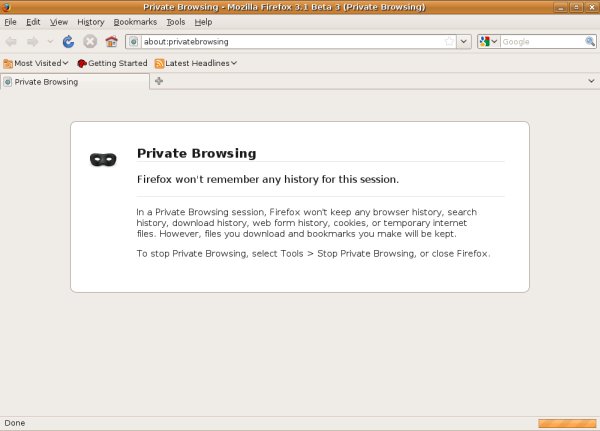
Task: Open the search engine selector dropdown
Action: pyautogui.click(x=489, y=41)
